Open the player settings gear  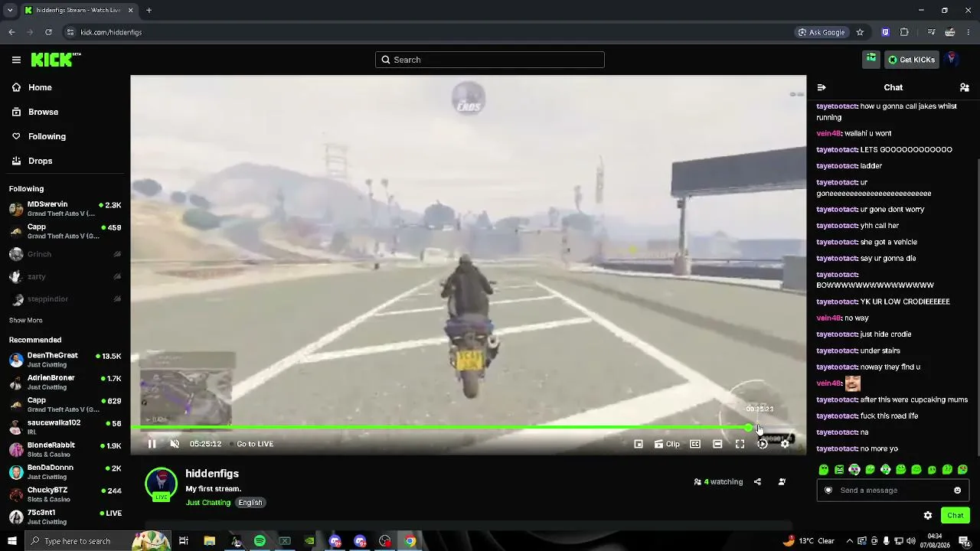pyautogui.click(x=785, y=444)
